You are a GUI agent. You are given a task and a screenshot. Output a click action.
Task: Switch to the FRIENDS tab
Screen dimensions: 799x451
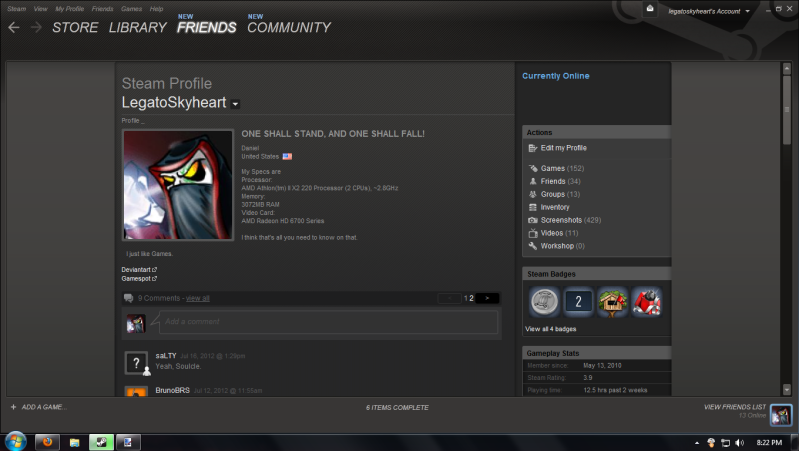click(206, 28)
